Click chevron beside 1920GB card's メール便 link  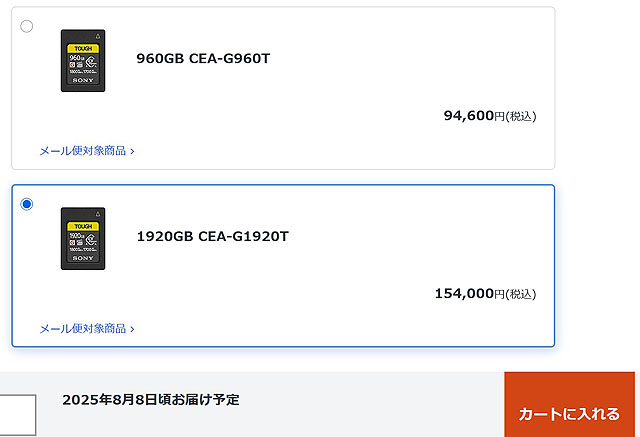pos(132,330)
